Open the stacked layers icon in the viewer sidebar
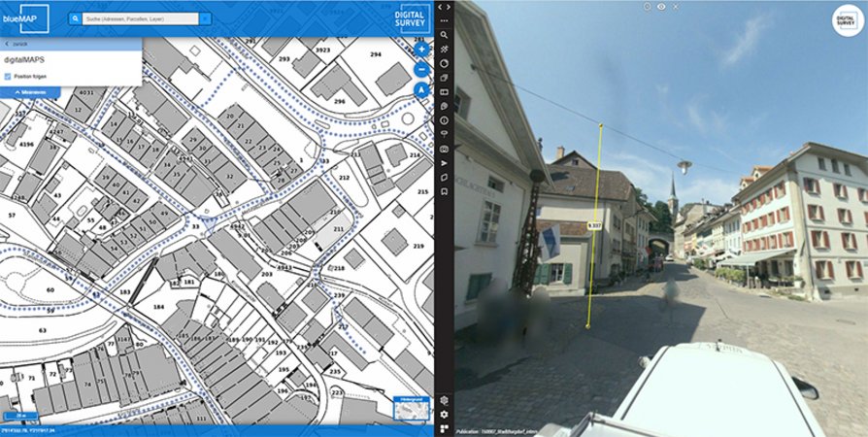 point(444,78)
